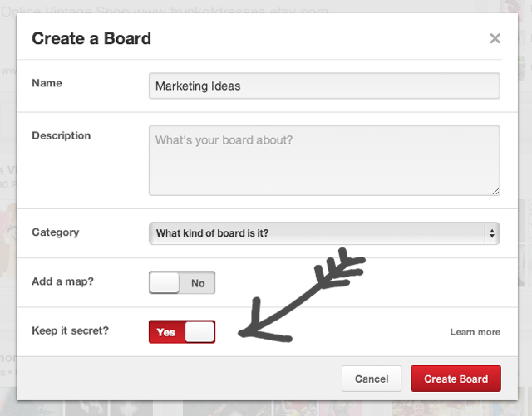
Task: Click the Category dropdown's up-down arrows
Action: tap(492, 233)
